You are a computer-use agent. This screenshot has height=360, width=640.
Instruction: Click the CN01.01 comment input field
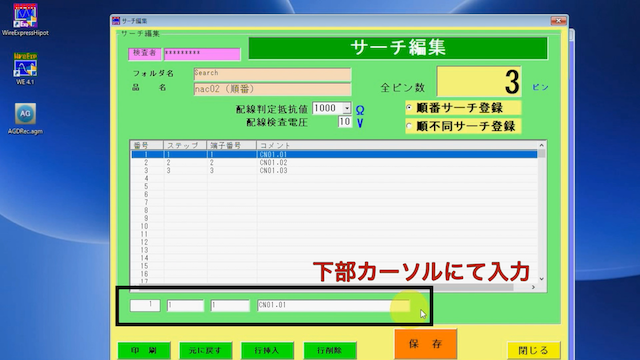coord(333,305)
